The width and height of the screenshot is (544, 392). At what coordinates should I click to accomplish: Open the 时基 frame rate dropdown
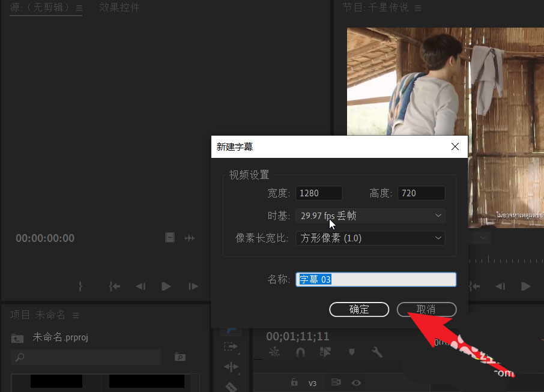pos(370,216)
